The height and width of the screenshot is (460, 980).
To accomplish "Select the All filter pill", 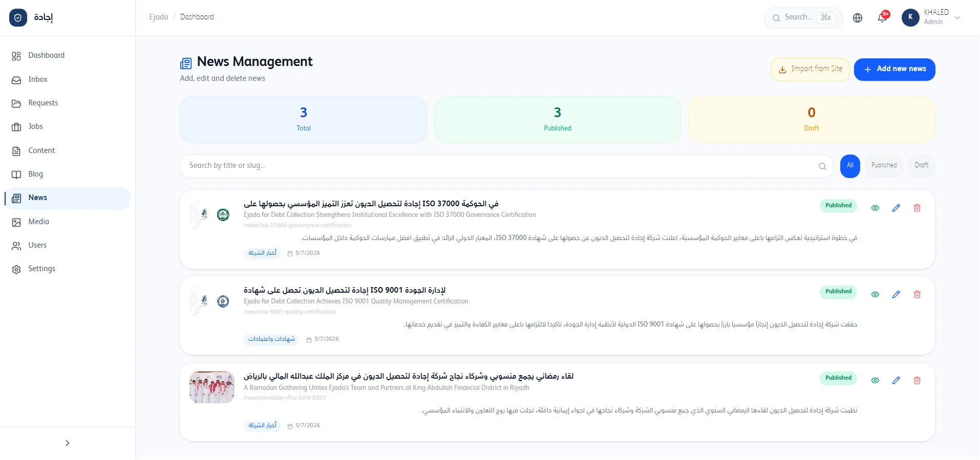I will coord(850,166).
